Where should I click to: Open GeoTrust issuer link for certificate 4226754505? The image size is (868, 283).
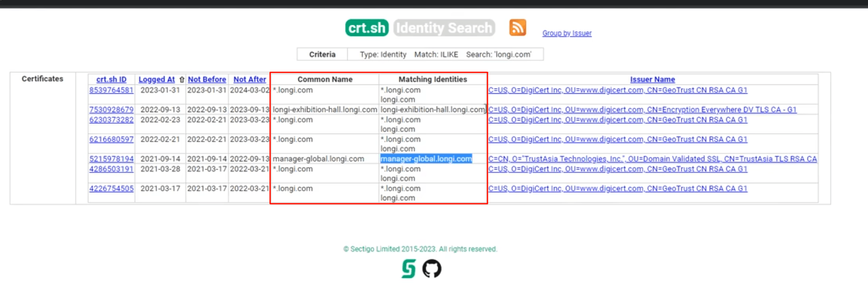point(618,189)
